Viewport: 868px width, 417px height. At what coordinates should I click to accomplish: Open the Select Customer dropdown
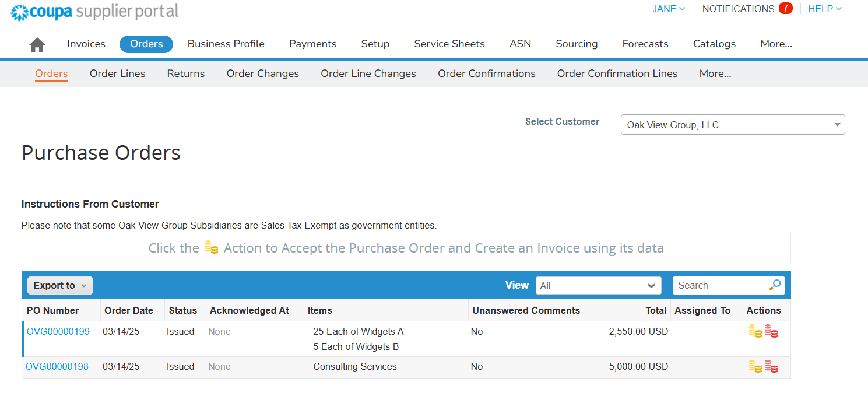[x=733, y=125]
